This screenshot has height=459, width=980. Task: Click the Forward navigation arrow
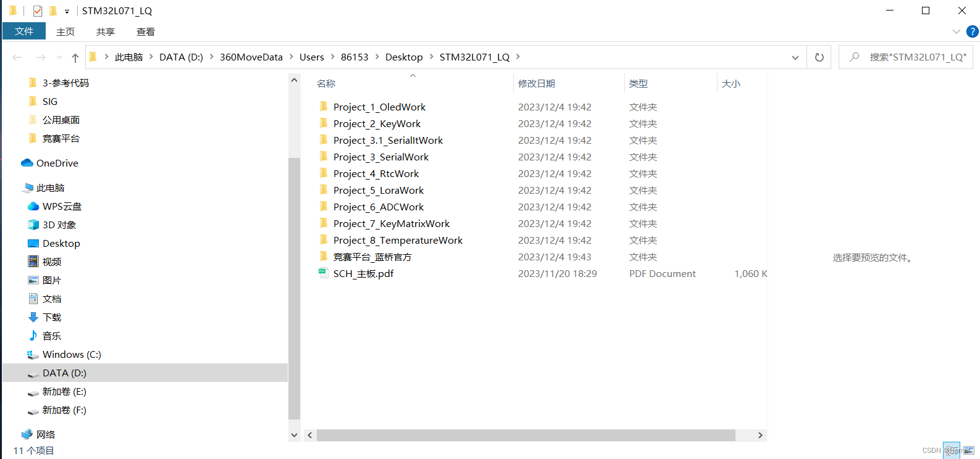(41, 57)
